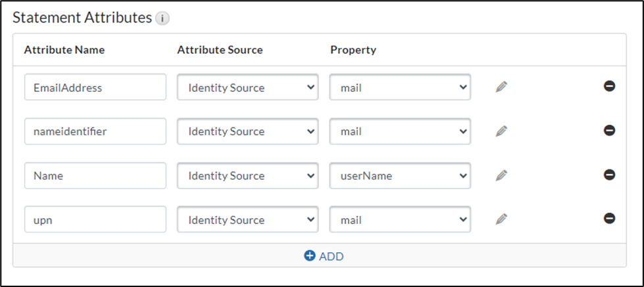Edit the upn row using pencil icon
This screenshot has width=644, height=287.
[x=501, y=219]
